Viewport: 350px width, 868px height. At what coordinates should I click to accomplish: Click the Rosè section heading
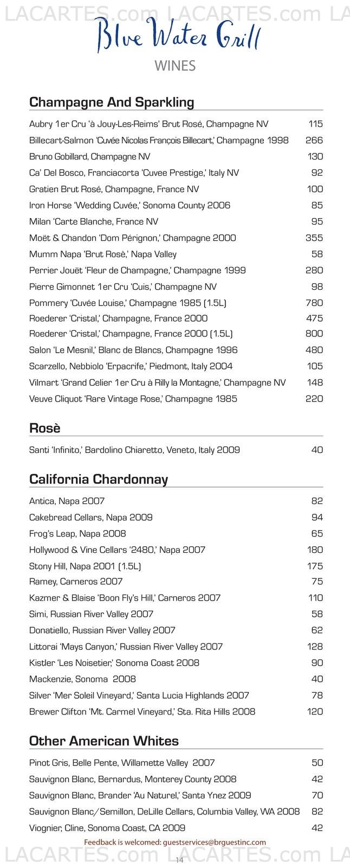[45, 428]
